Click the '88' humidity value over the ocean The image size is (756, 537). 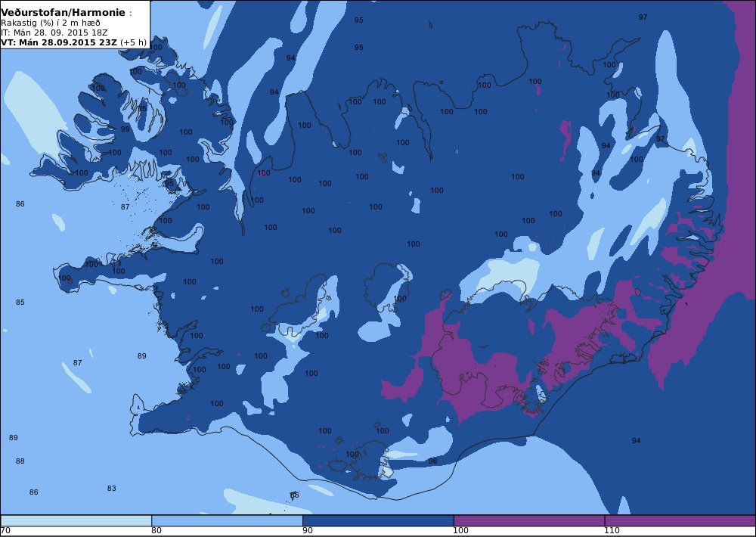pyautogui.click(x=20, y=461)
